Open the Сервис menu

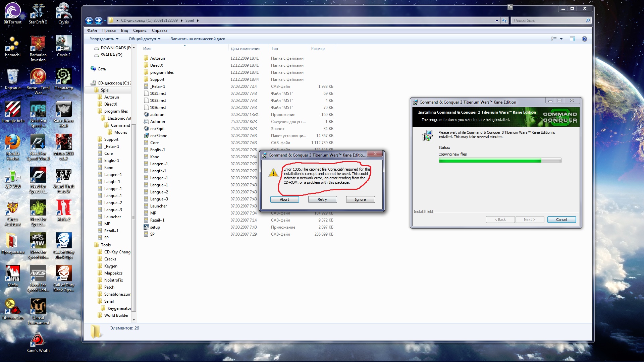tap(140, 31)
